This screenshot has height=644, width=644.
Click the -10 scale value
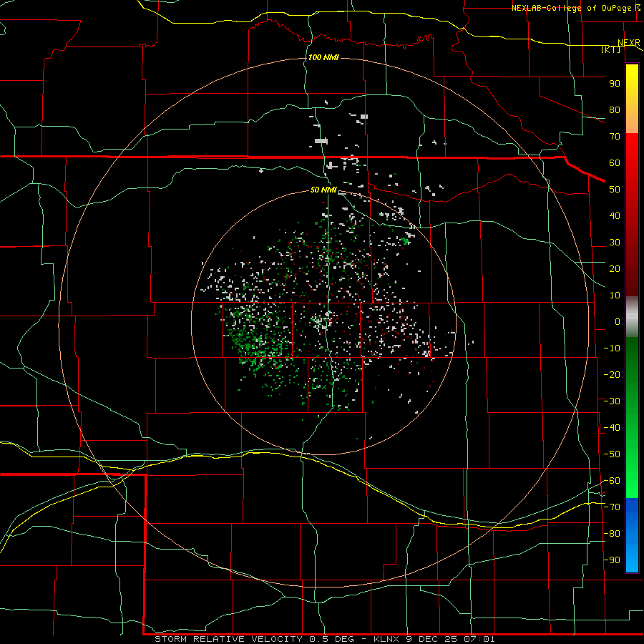point(612,348)
